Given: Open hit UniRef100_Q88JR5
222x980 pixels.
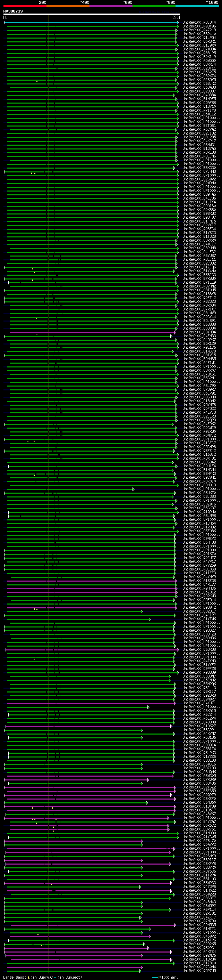Looking at the screenshot, I should 199,53.
